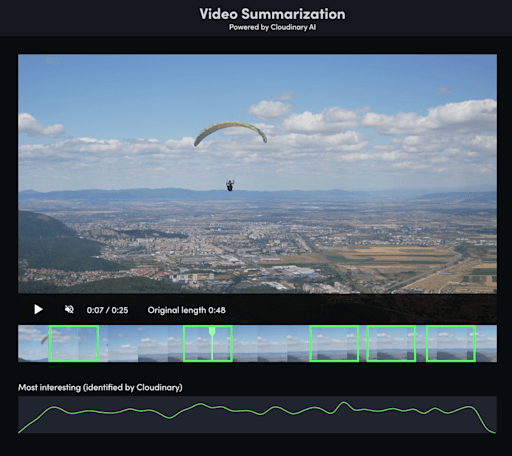Click the 'Video Summarization' title

click(272, 14)
